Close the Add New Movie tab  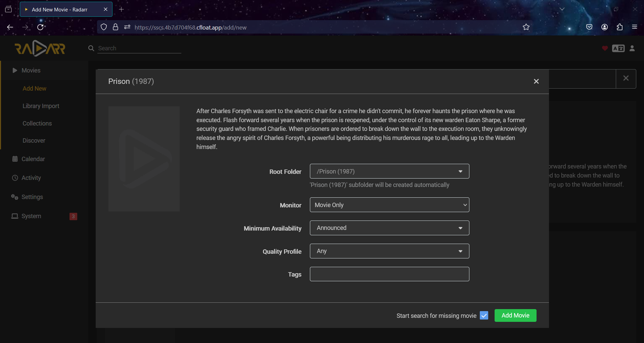click(x=105, y=9)
